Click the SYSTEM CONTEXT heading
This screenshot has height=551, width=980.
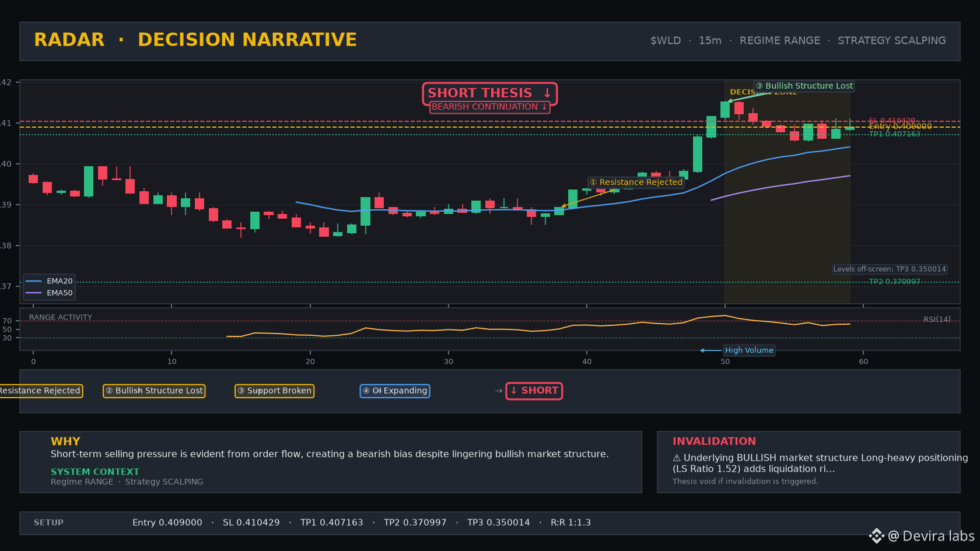[x=95, y=472]
